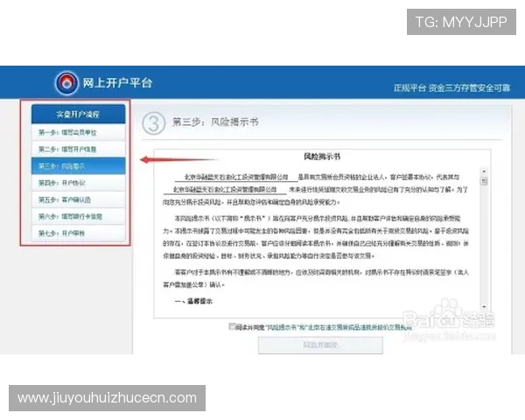Open the 风险提示书 link next to checkbox
This screenshot has height=420, width=525.
click(281, 327)
